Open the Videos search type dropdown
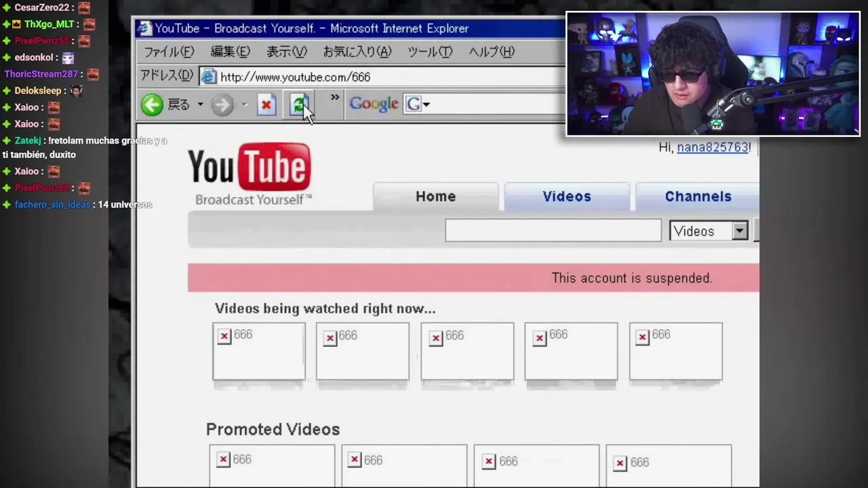 click(709, 231)
